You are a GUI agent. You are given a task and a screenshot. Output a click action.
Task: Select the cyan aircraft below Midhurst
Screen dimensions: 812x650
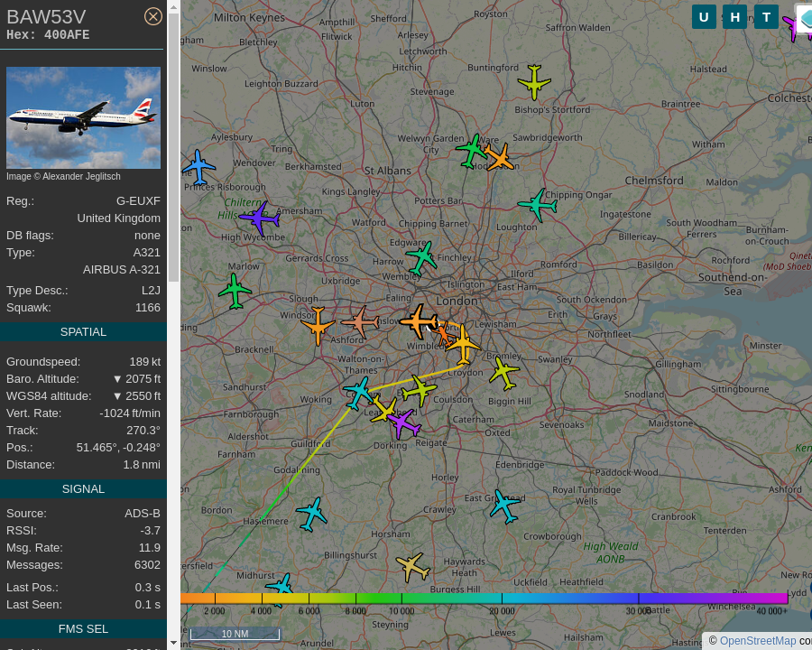coord(280,587)
